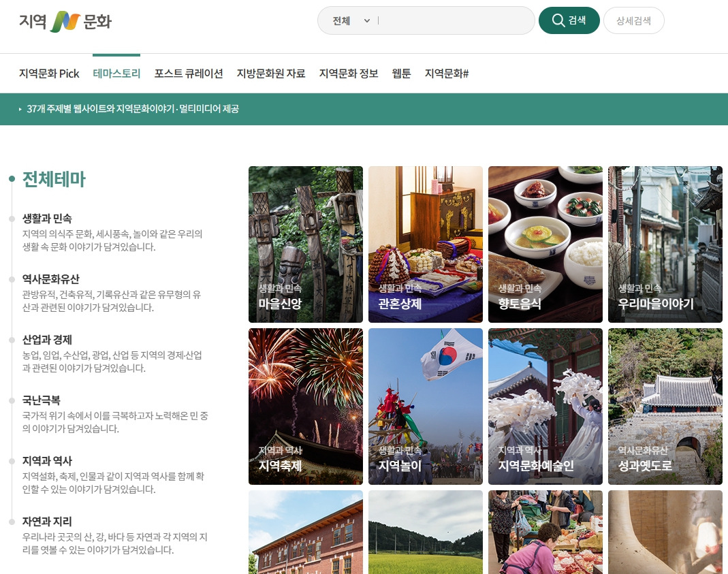Open the red brick building card
Screen dimensions: 728x574
click(306, 532)
